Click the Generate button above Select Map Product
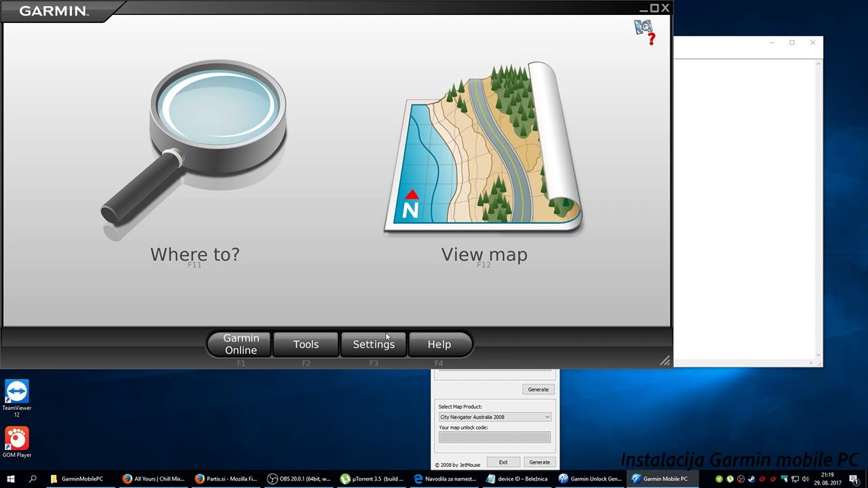868x488 pixels. [538, 390]
